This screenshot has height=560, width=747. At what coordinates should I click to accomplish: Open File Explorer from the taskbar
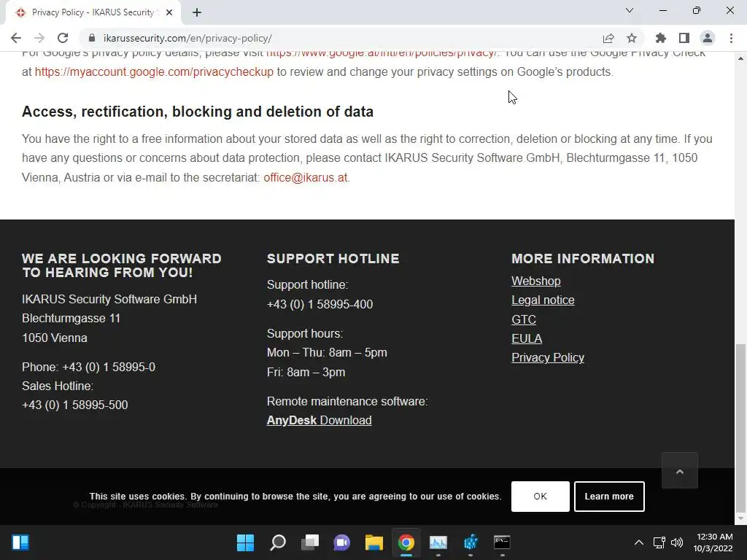[374, 542]
